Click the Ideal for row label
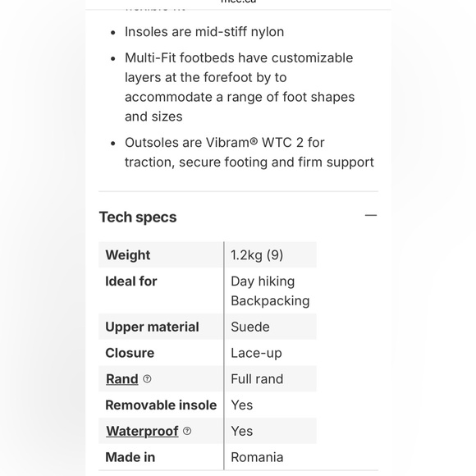This screenshot has width=476, height=476. click(x=130, y=281)
